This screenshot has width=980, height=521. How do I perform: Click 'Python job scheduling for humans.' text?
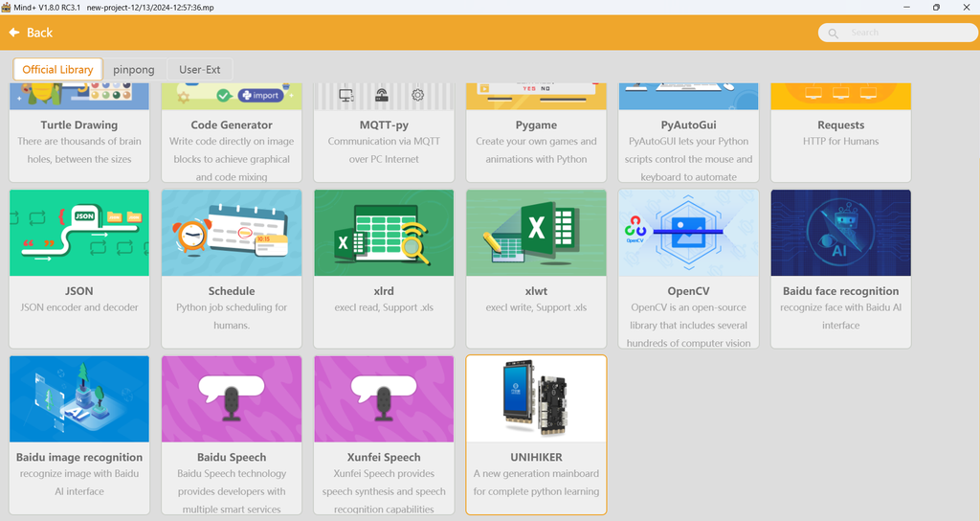point(232,316)
